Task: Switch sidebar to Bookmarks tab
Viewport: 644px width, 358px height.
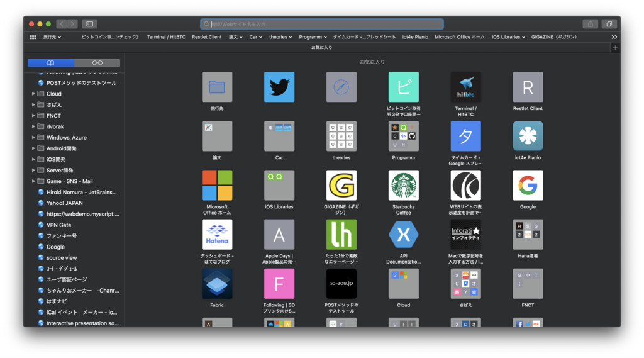Action: pos(51,63)
